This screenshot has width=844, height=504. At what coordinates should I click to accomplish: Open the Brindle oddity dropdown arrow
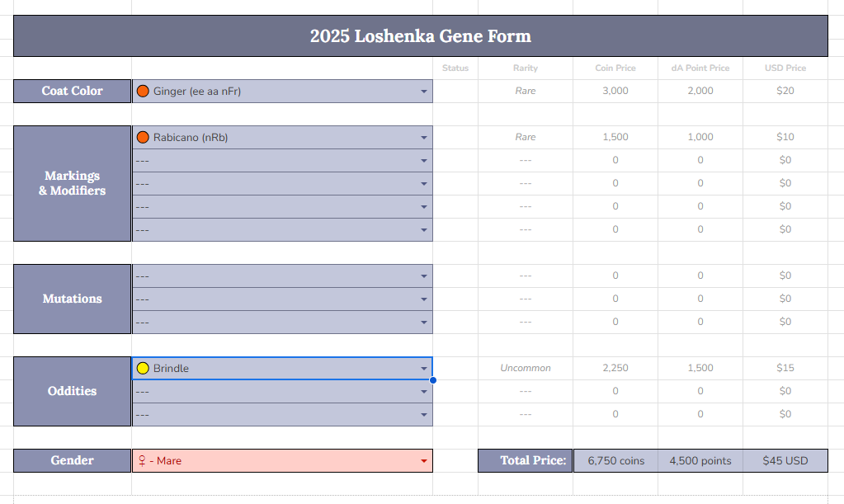click(424, 369)
